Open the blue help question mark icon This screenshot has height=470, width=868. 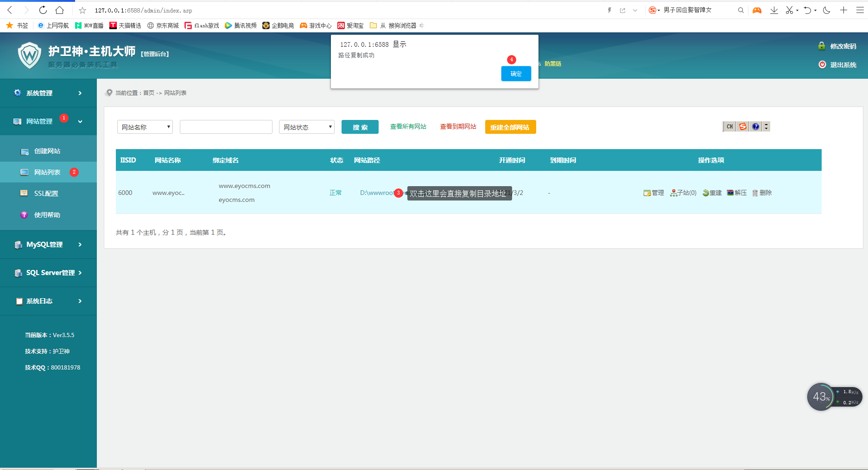point(755,126)
